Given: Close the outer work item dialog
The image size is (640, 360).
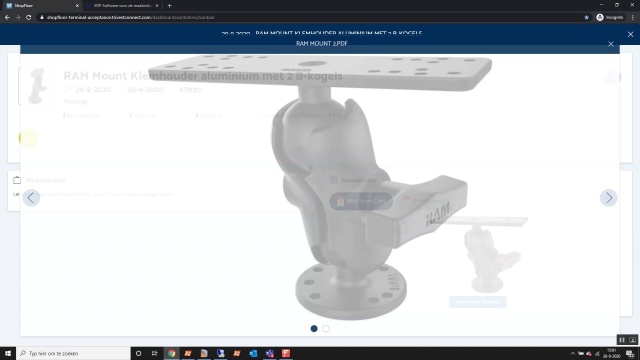Looking at the screenshot, I should click(630, 34).
